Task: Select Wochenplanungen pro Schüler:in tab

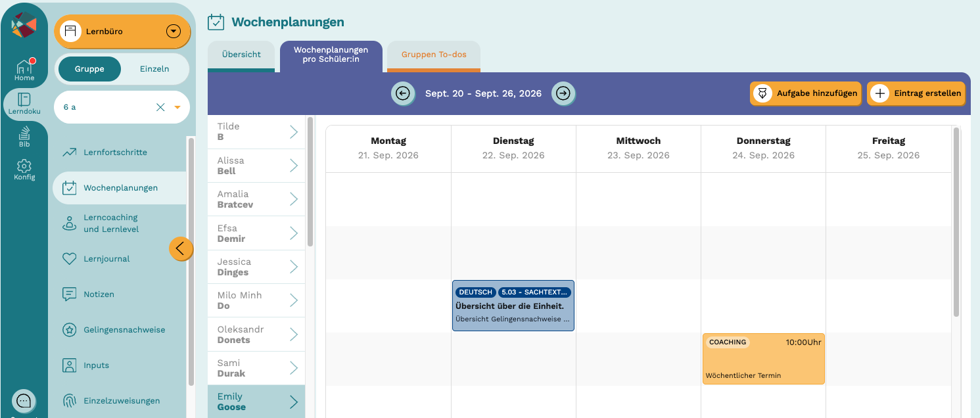Action: [331, 57]
